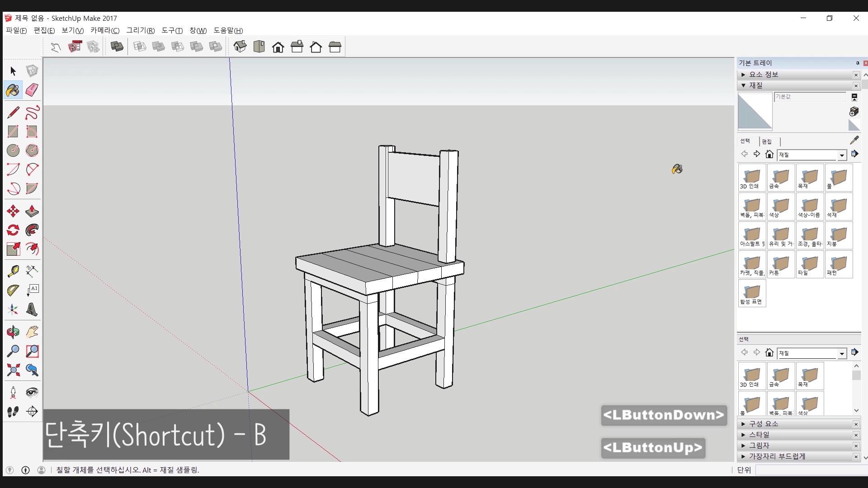Click the current material preview swatch
The height and width of the screenshot is (488, 868).
click(755, 111)
